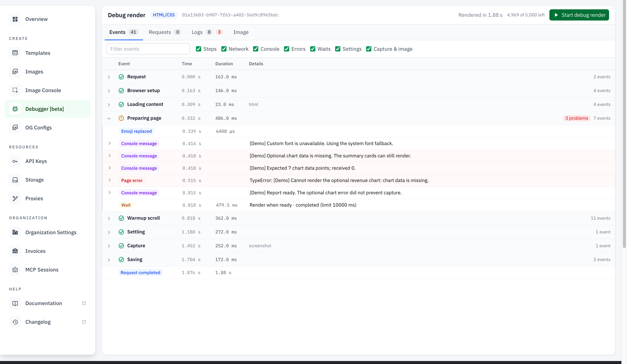Viewport: 627px width, 364px height.
Task: Click the Debugger bug icon
Action: [15, 109]
